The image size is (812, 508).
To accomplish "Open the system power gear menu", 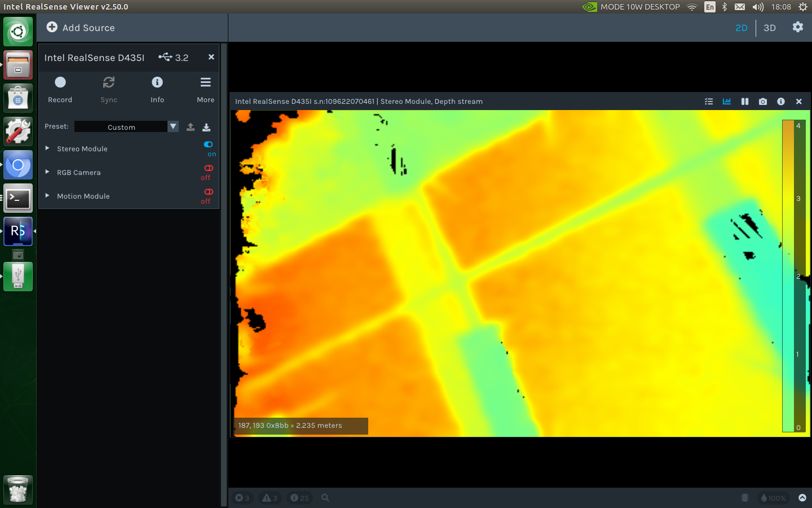I will point(803,7).
